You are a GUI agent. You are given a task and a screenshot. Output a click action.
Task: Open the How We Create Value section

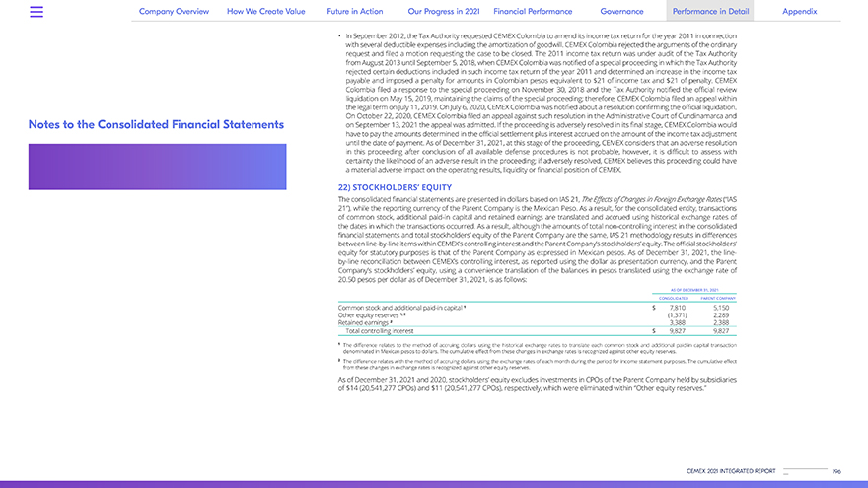pyautogui.click(x=266, y=12)
